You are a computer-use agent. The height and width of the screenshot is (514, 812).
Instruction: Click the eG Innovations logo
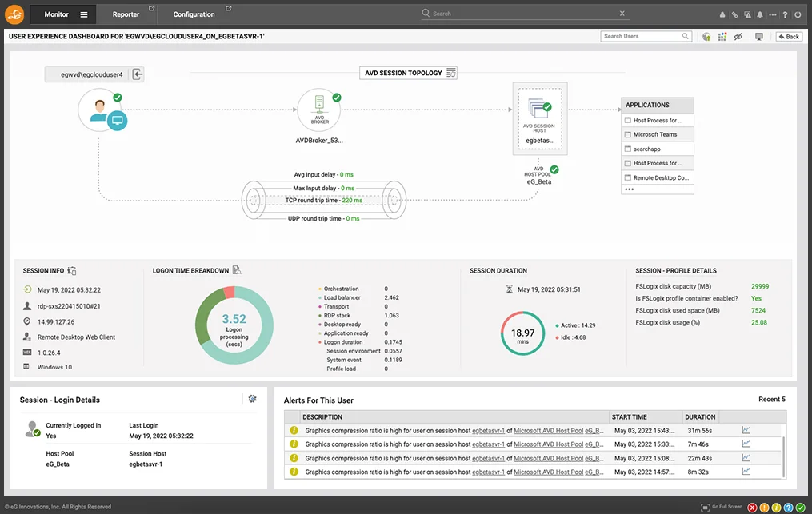pyautogui.click(x=14, y=14)
